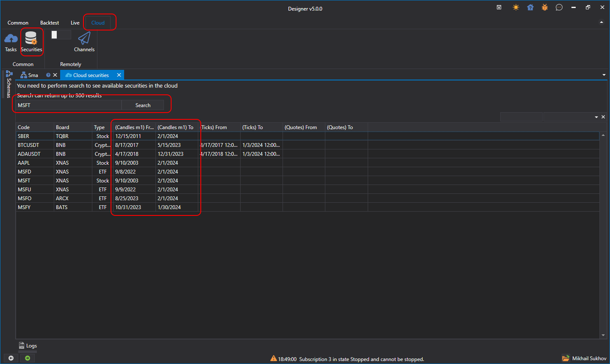The image size is (610, 364).
Task: Sort by (Quotes) From column header
Action: coord(304,127)
